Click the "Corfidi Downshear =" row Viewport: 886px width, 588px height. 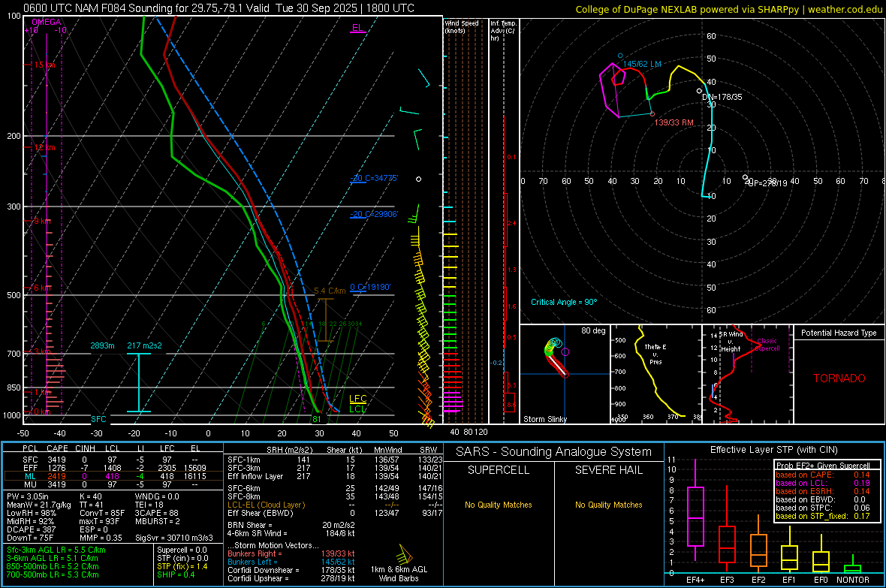pos(291,570)
